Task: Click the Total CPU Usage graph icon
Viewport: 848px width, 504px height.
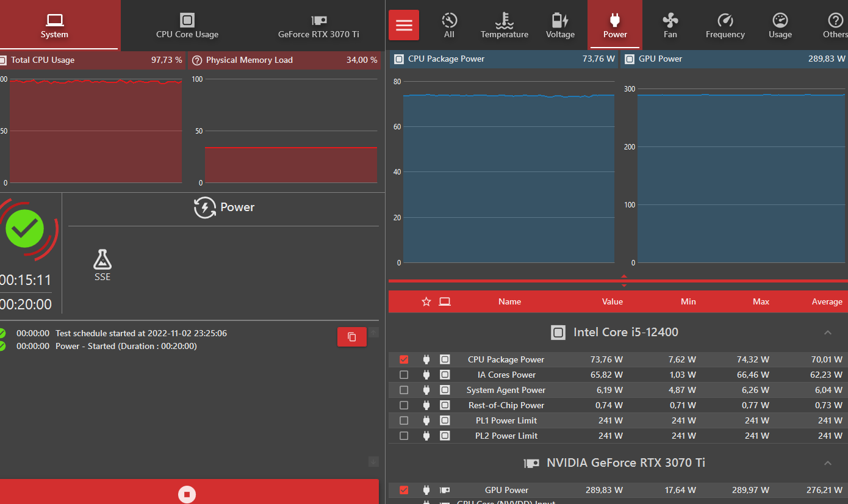Action: (2, 60)
